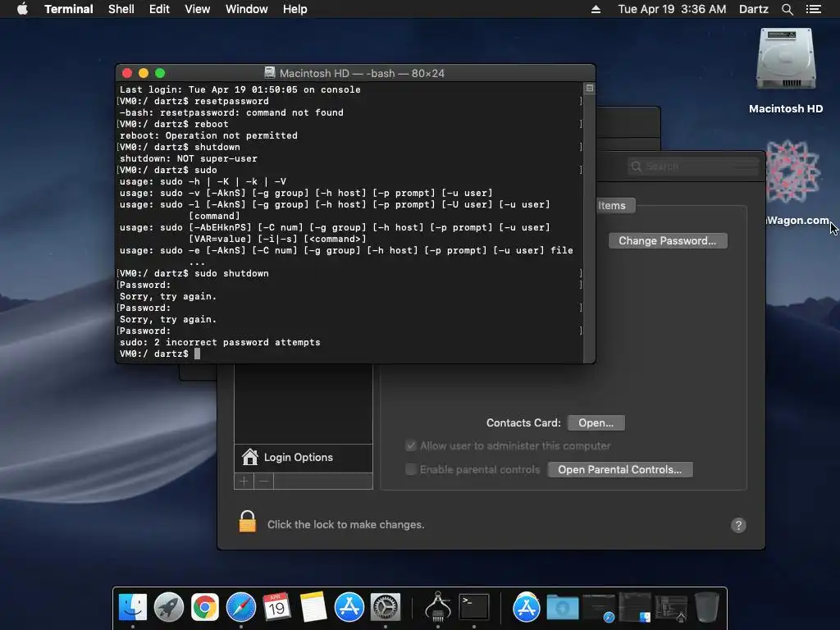
Task: Click the Terminal prompt cursor on last line
Action: 197,354
